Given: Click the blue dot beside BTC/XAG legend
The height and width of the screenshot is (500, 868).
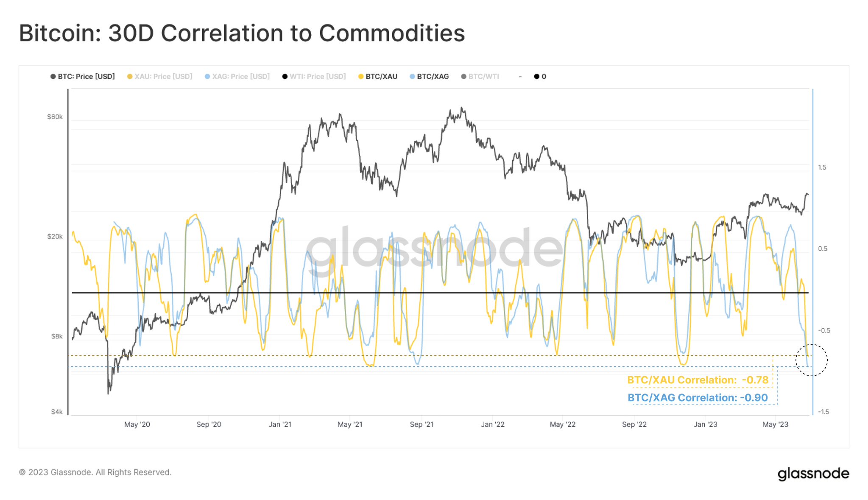Looking at the screenshot, I should (412, 77).
